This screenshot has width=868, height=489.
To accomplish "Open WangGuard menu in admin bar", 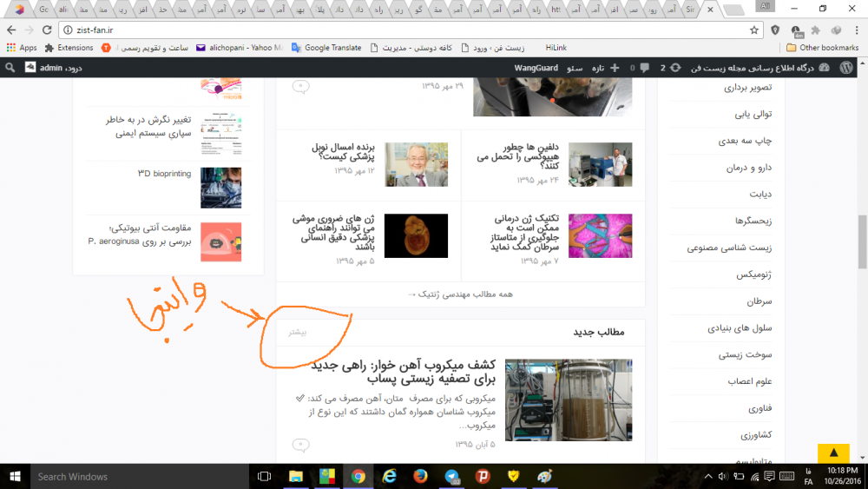I will tap(534, 68).
